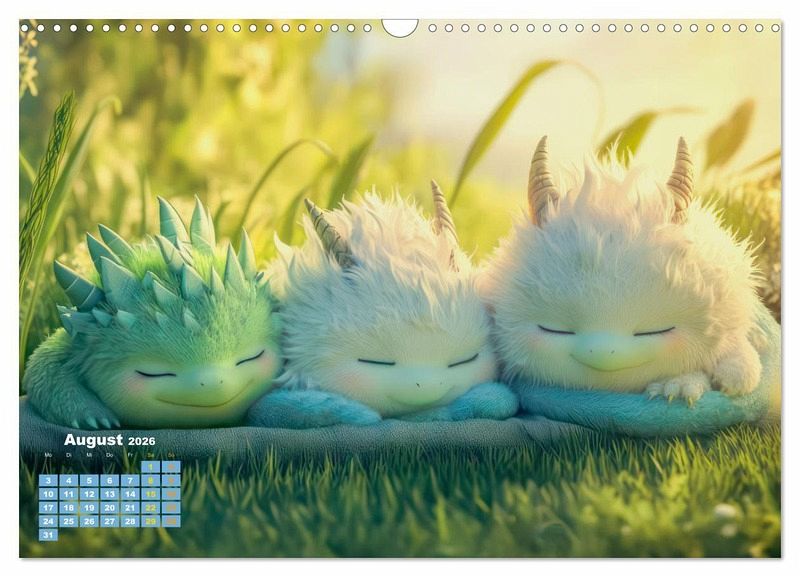Select August 3 in the calendar
This screenshot has height=577, width=800.
pyautogui.click(x=47, y=481)
